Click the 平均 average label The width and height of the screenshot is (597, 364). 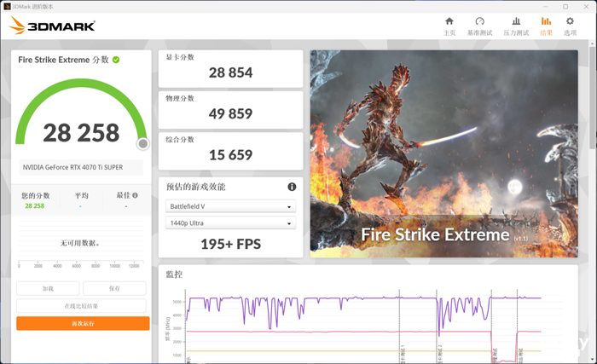[x=82, y=196]
